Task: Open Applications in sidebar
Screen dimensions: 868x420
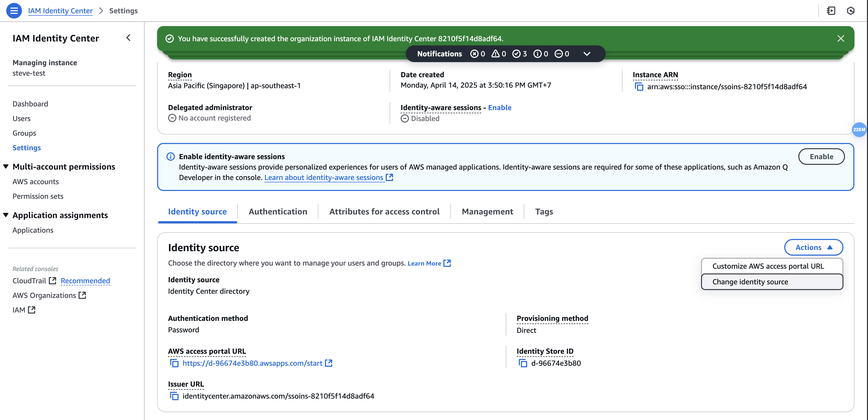Action: [x=33, y=230]
